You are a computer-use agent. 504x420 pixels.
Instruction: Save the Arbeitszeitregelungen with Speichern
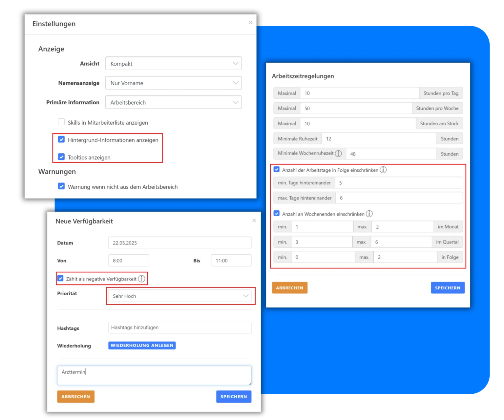[448, 288]
